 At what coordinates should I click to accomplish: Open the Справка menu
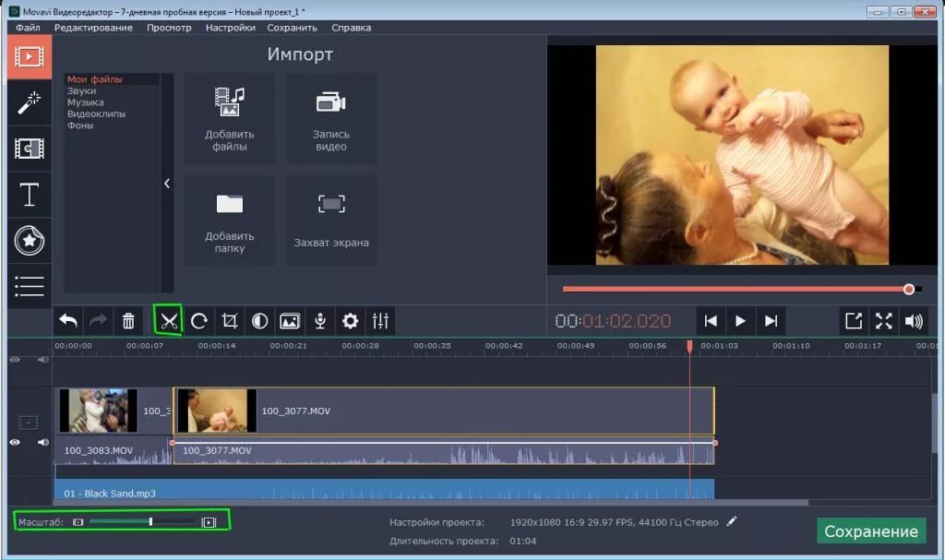click(351, 27)
